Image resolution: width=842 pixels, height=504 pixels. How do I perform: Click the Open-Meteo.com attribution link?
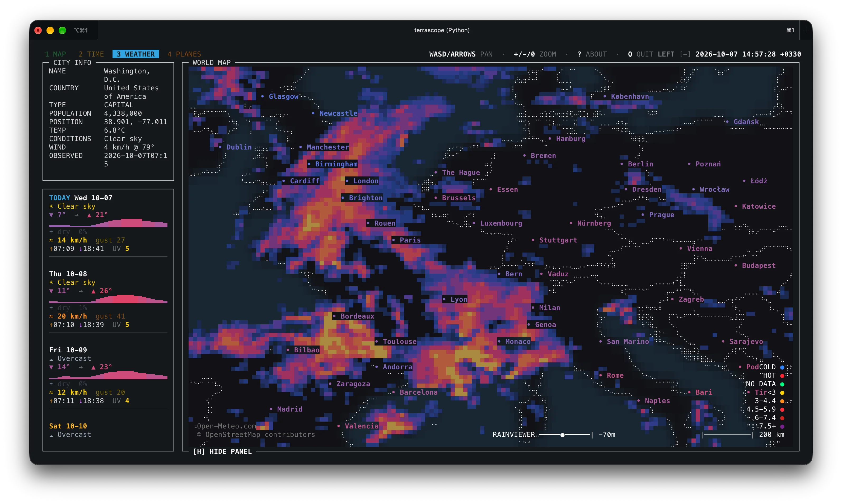(226, 426)
